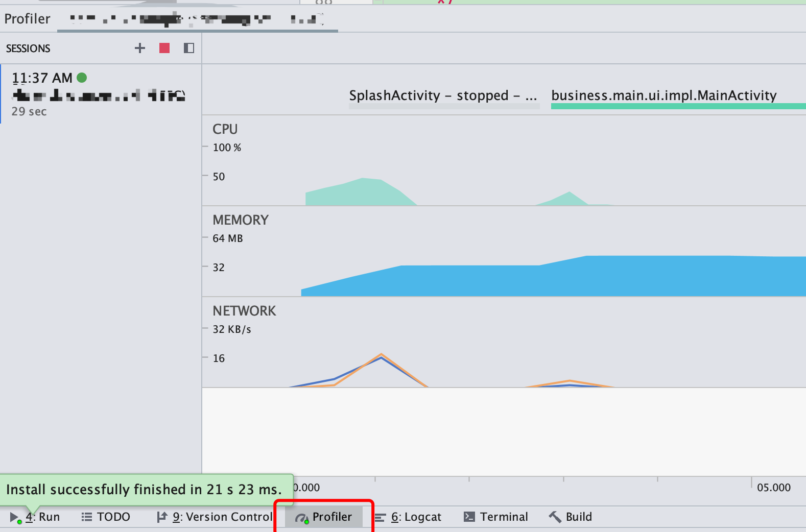The width and height of the screenshot is (806, 532).
Task: Open the Build tool window
Action: pos(570,517)
